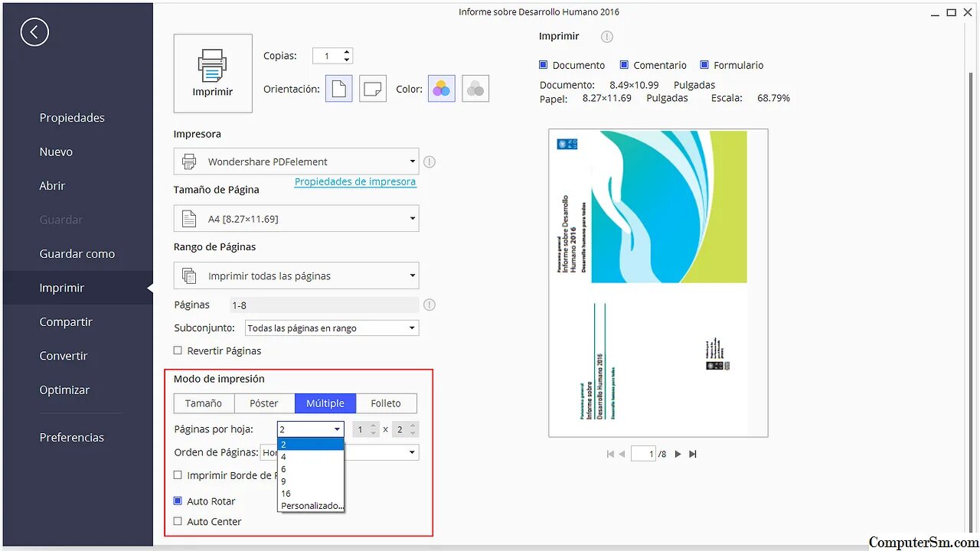The height and width of the screenshot is (551, 980).
Task: Choose full color printing swatch
Action: point(442,89)
